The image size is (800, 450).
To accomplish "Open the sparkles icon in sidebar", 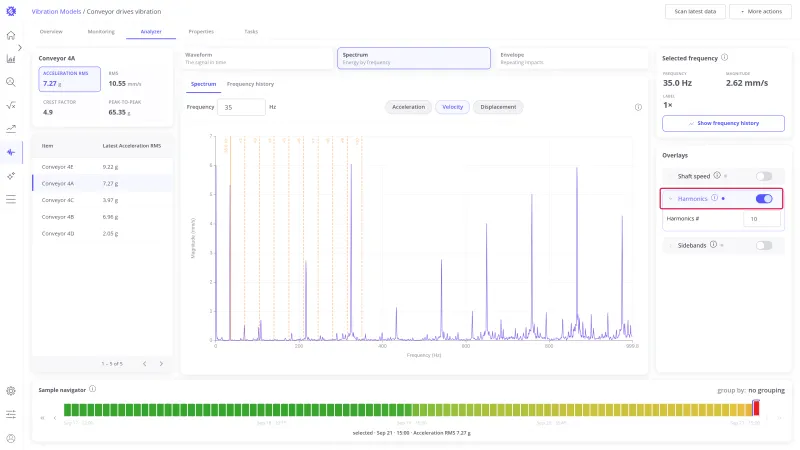I will tap(11, 176).
